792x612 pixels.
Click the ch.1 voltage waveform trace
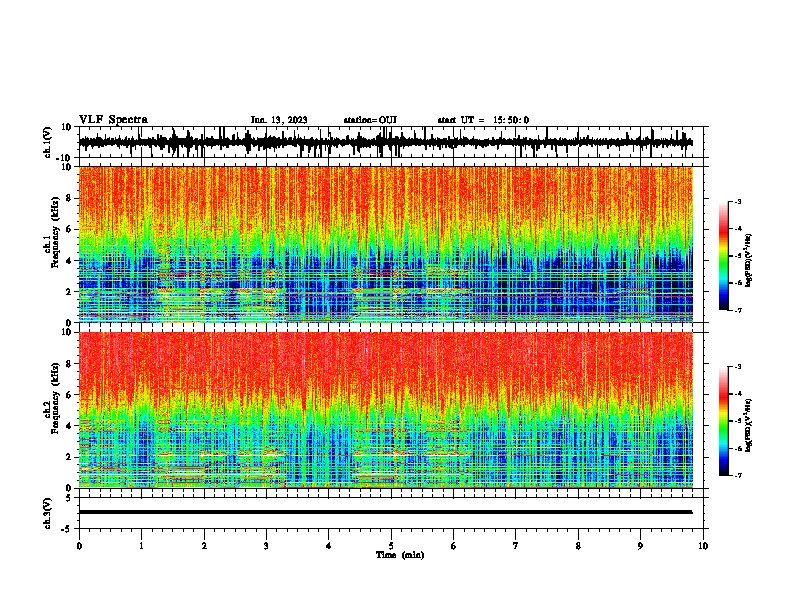tap(386, 142)
